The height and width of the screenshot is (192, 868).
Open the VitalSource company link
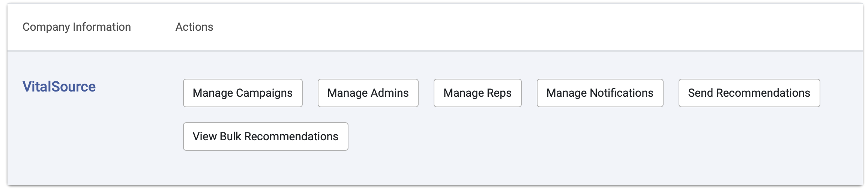(59, 87)
